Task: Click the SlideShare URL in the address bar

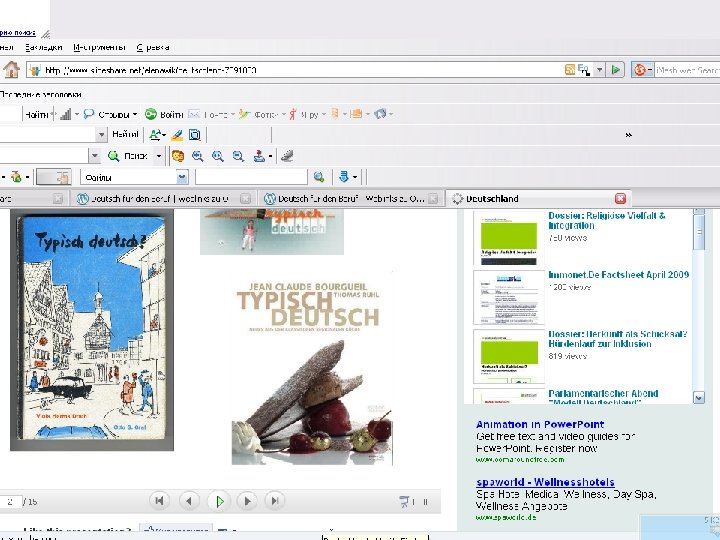Action: click(x=151, y=70)
